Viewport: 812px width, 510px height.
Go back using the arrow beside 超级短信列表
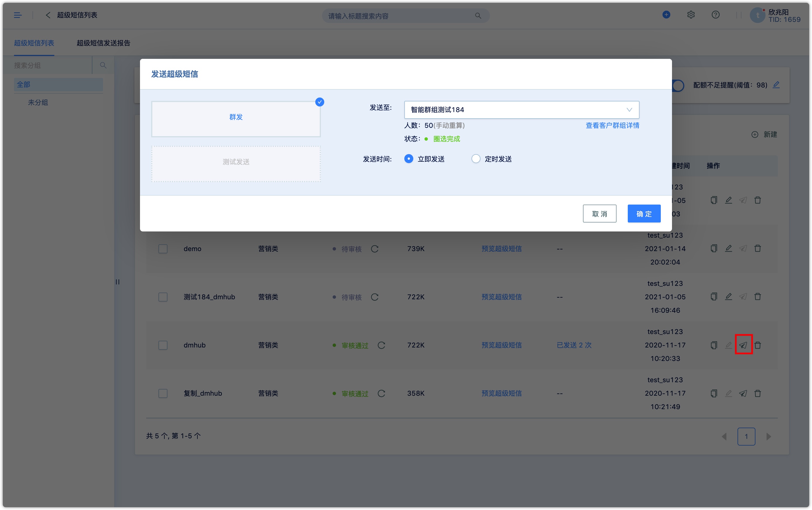48,15
